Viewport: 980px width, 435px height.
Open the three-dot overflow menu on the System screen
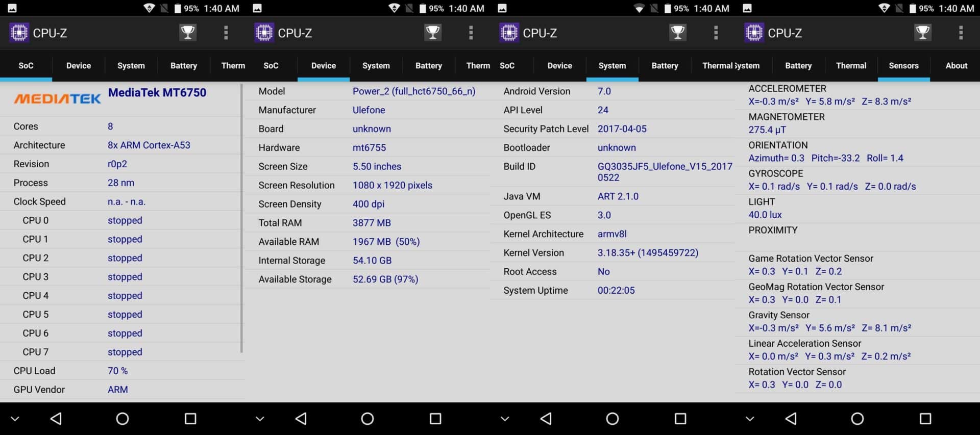(x=716, y=33)
